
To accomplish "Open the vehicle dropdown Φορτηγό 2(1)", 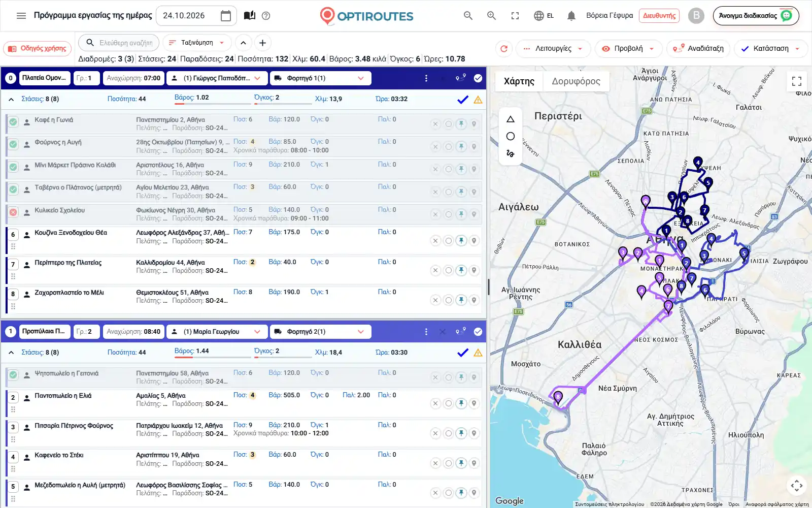I will coord(320,332).
